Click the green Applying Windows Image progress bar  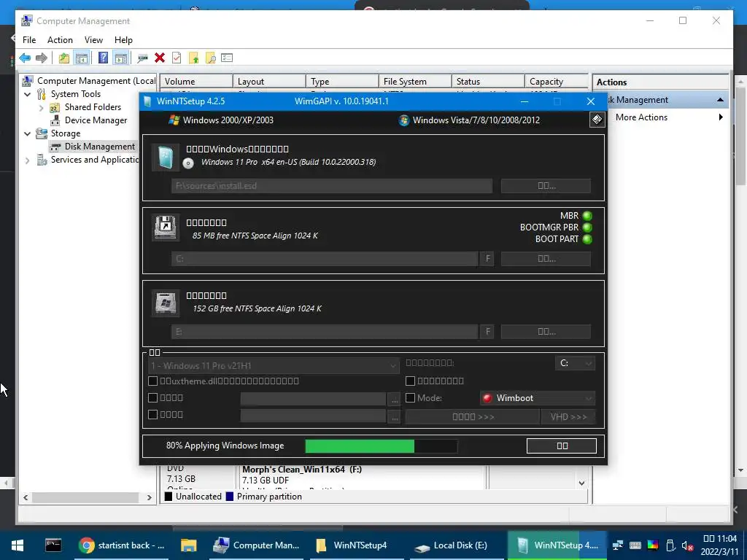point(381,446)
